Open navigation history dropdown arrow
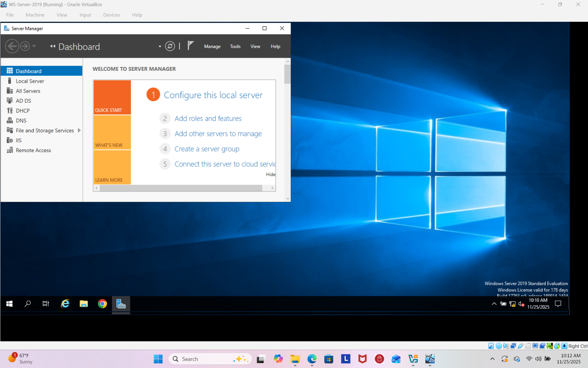The height and width of the screenshot is (368, 588). click(34, 46)
